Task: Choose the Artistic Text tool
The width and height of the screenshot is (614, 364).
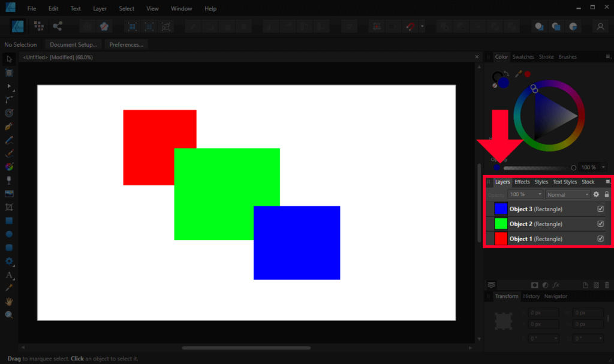Action: [x=8, y=275]
